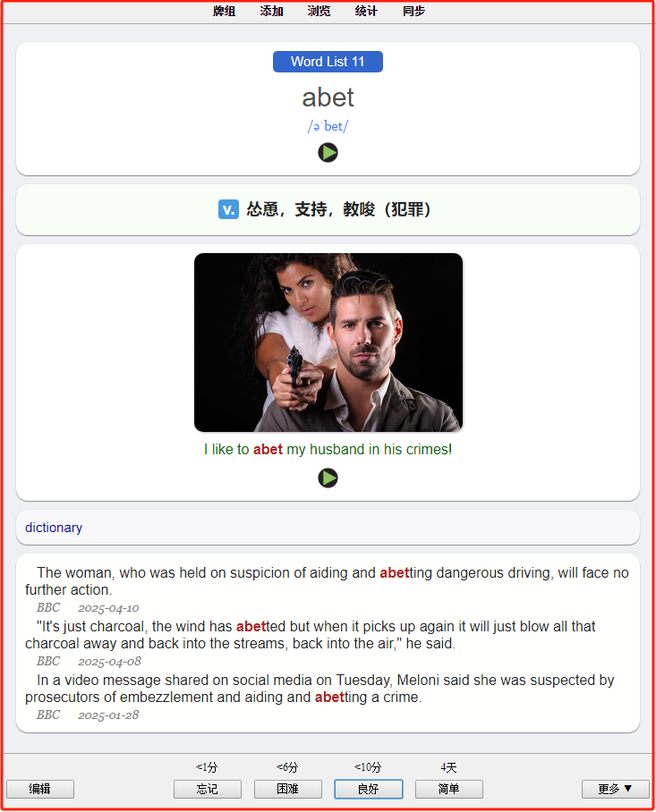The image size is (656, 812).
Task: Click the 同步 sync menu item
Action: point(413,11)
